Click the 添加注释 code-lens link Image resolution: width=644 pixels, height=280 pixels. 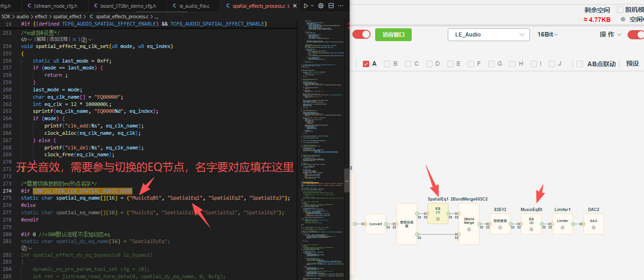coord(59,40)
